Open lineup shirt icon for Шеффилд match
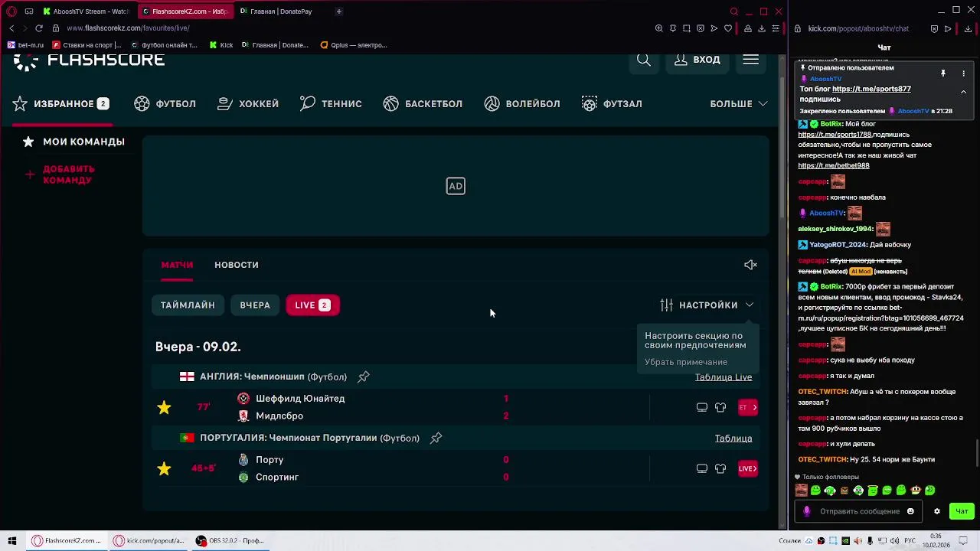 720,407
